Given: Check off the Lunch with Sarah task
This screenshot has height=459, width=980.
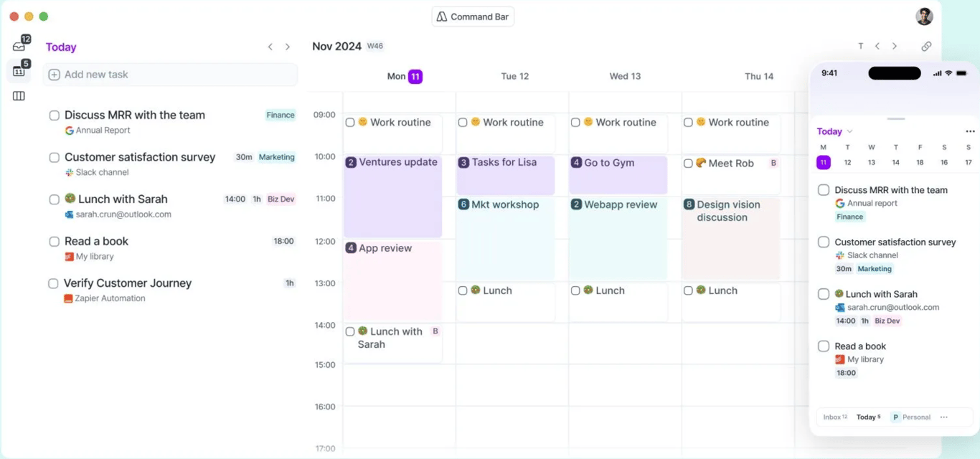Looking at the screenshot, I should pos(54,199).
